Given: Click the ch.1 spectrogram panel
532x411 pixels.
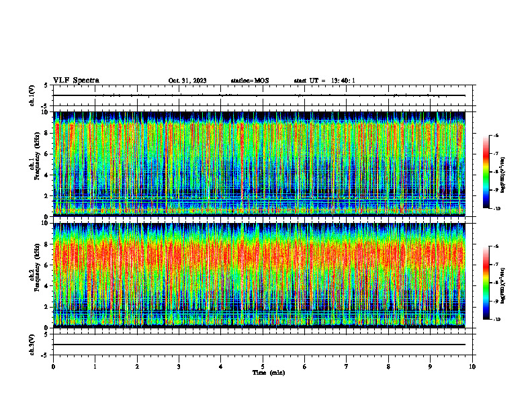Looking at the screenshot, I should (x=259, y=164).
